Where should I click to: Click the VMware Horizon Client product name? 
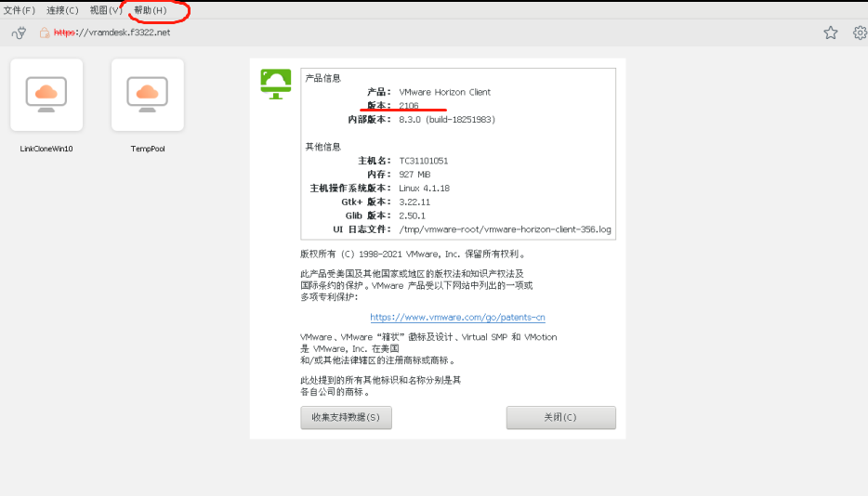pyautogui.click(x=444, y=93)
